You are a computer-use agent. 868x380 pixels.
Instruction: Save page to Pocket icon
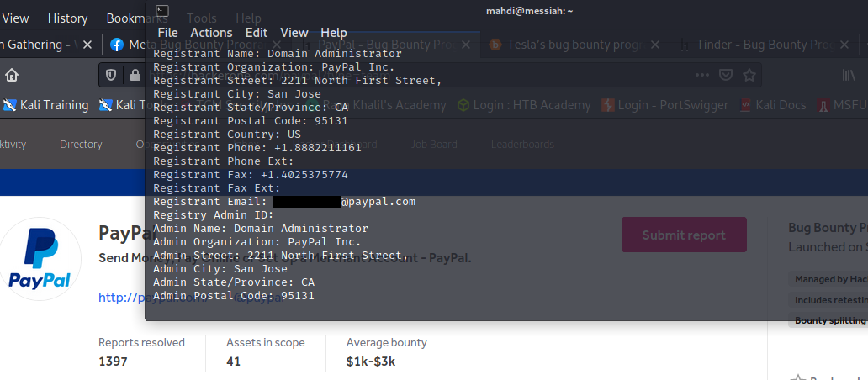click(x=726, y=75)
